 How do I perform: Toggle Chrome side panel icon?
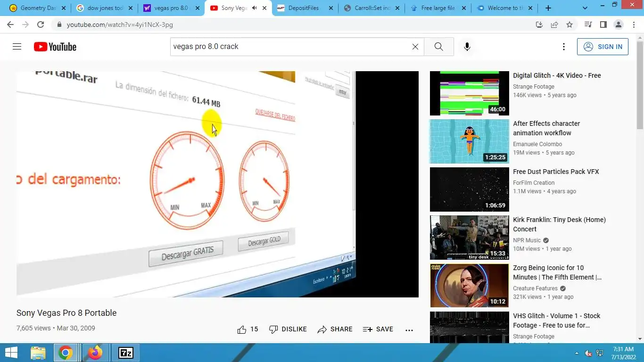pos(603,25)
